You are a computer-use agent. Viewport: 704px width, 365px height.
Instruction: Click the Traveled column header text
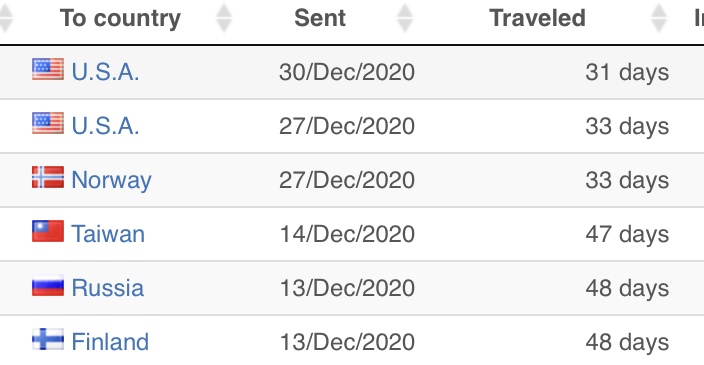(x=537, y=18)
